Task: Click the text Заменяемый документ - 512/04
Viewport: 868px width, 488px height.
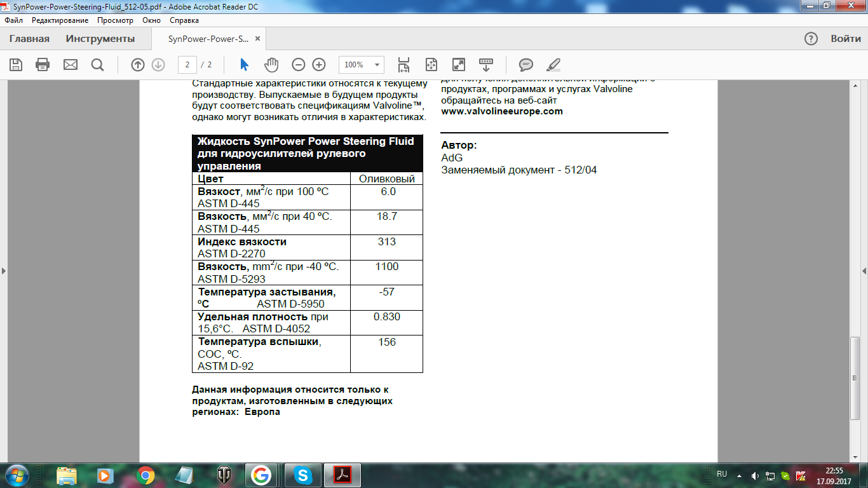Action: click(x=519, y=170)
